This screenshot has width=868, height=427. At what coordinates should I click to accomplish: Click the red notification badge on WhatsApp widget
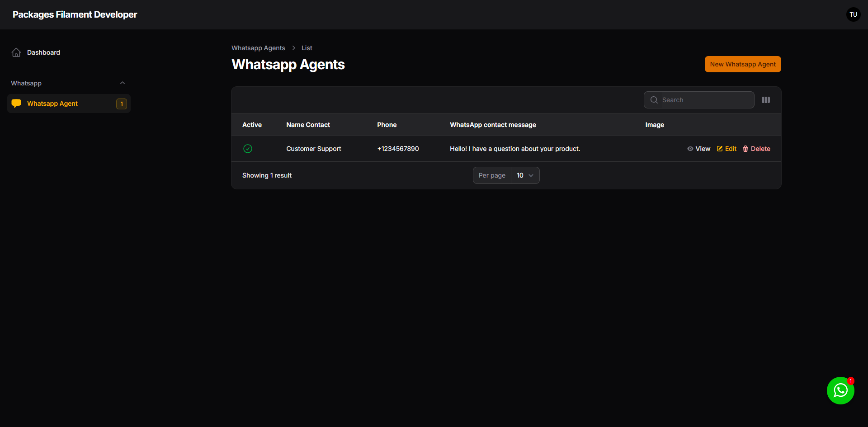tap(851, 380)
